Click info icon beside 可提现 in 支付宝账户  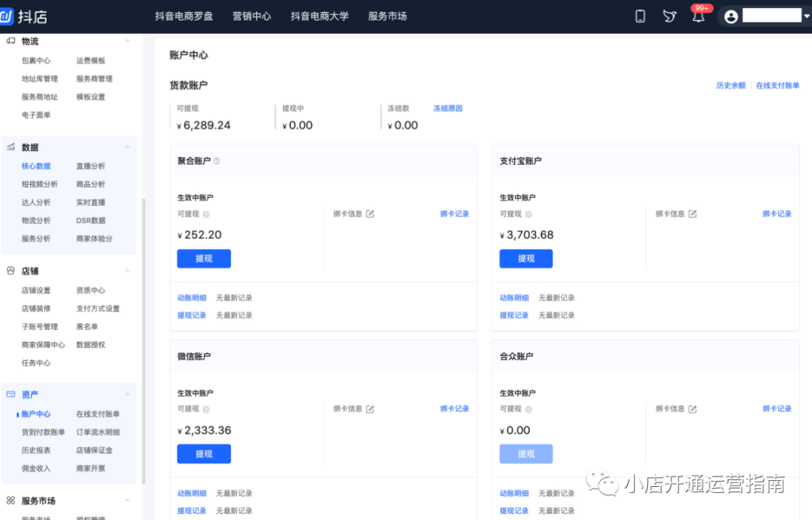(529, 214)
